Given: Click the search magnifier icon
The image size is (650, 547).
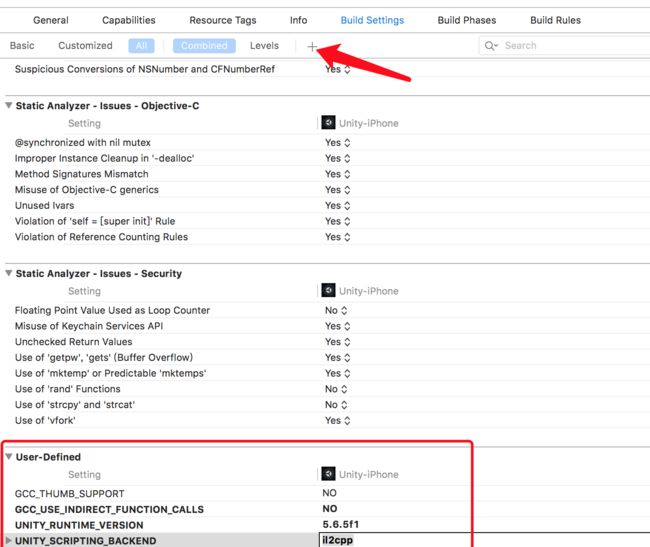Looking at the screenshot, I should point(491,46).
